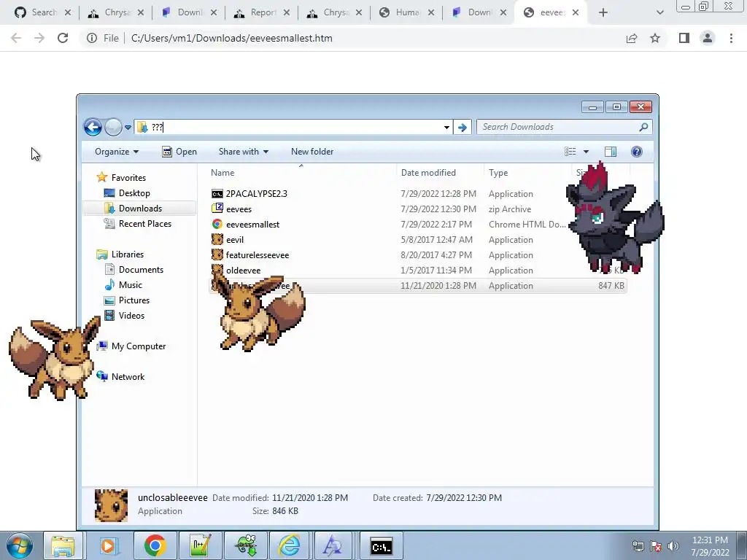Select Desktop under Favorites
The width and height of the screenshot is (747, 560).
(134, 192)
